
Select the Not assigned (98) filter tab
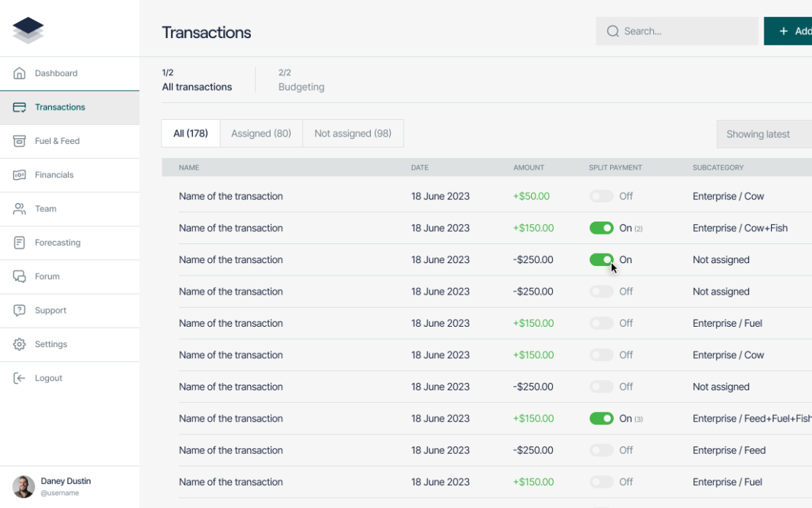click(x=353, y=134)
